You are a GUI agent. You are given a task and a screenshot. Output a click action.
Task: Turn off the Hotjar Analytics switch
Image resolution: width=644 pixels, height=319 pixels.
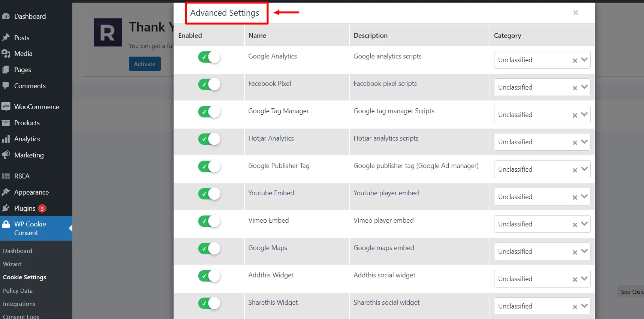coord(209,139)
